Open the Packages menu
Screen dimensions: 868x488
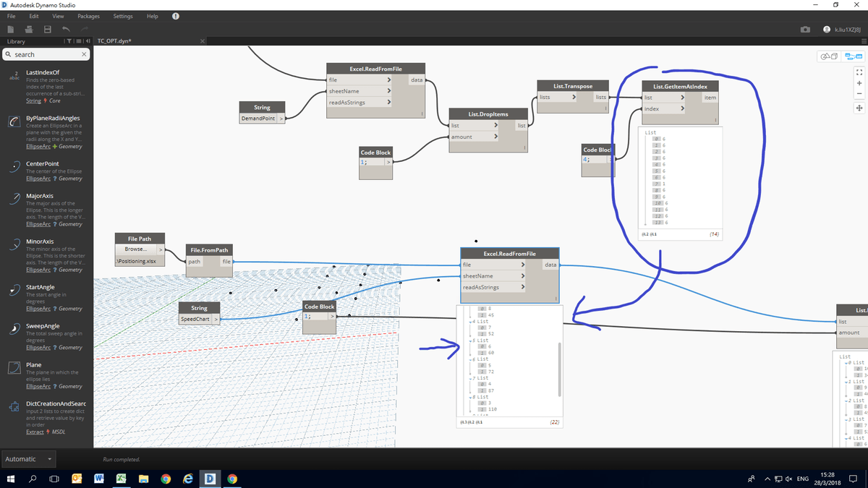tap(88, 16)
